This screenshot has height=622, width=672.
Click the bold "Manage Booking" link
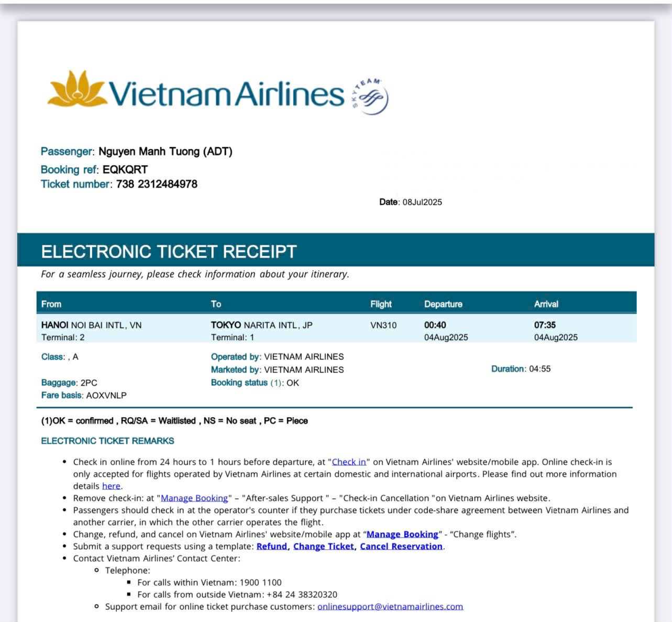pyautogui.click(x=402, y=534)
